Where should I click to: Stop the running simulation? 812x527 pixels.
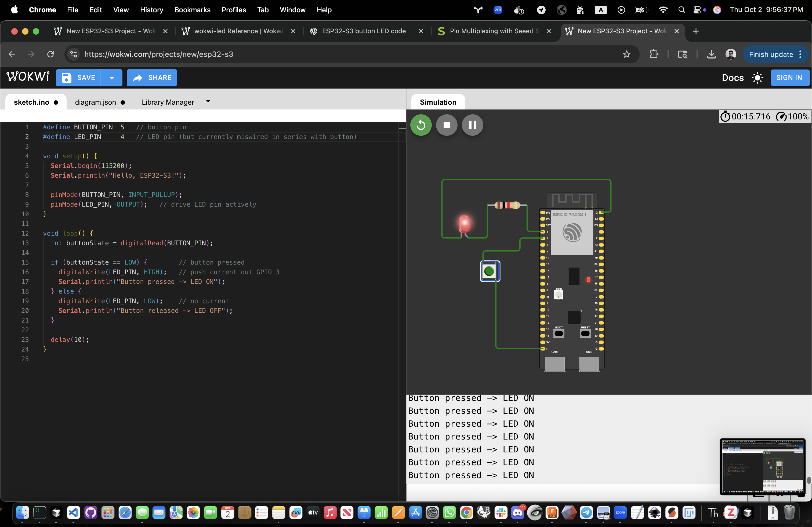coord(446,125)
